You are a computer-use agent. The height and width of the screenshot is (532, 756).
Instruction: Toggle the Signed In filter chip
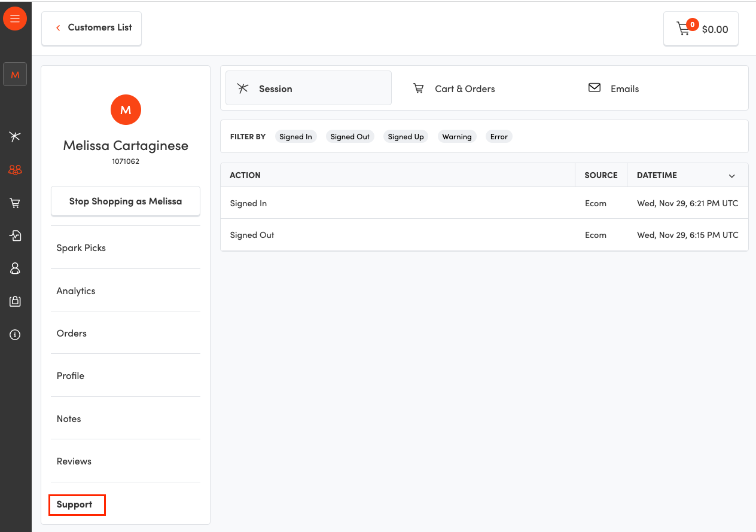[295, 137]
